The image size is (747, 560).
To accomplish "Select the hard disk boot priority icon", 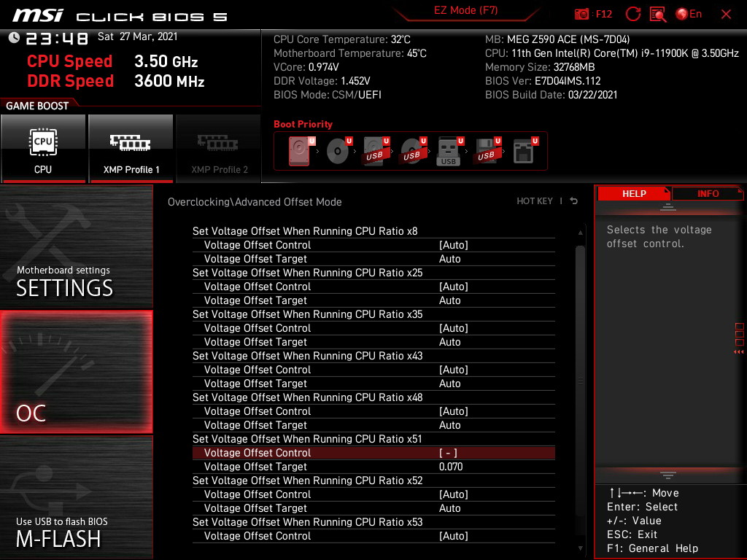I will click(300, 152).
